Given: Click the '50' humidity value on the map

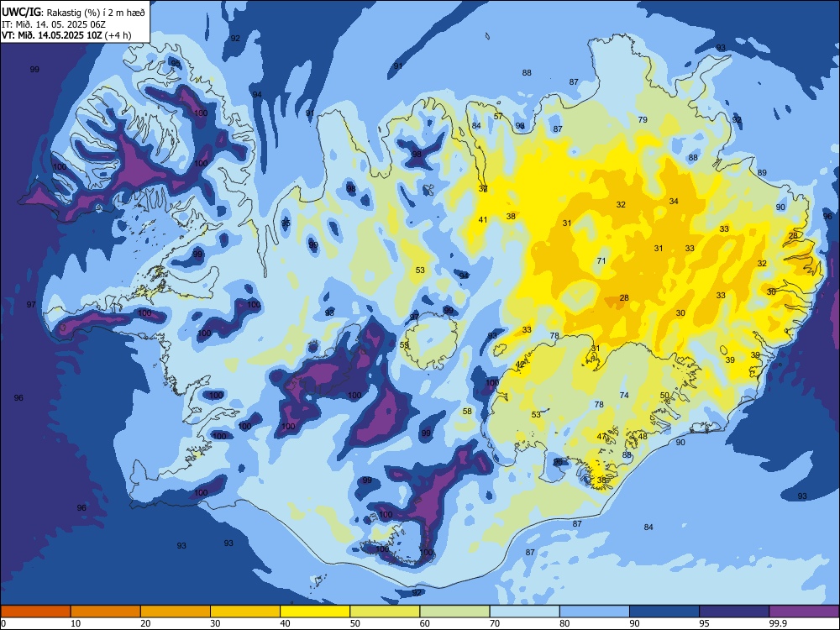Looking at the screenshot, I should 664,396.
